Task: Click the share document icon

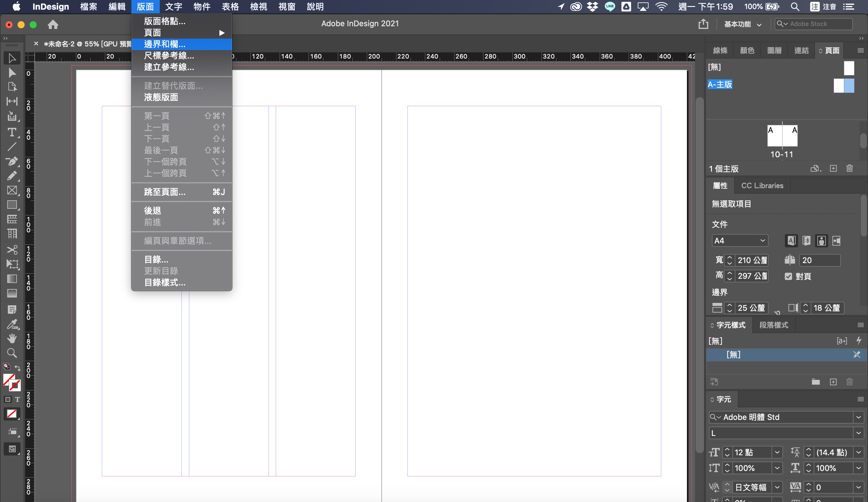Action: (703, 24)
